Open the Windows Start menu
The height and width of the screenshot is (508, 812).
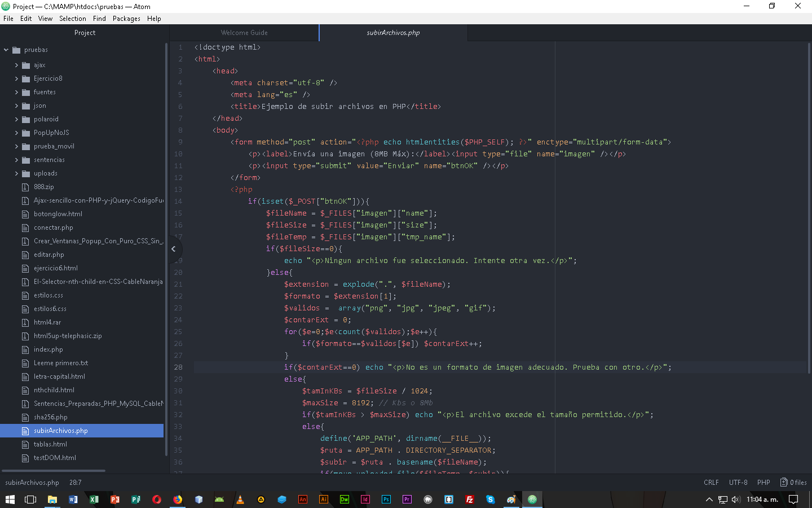(10, 499)
